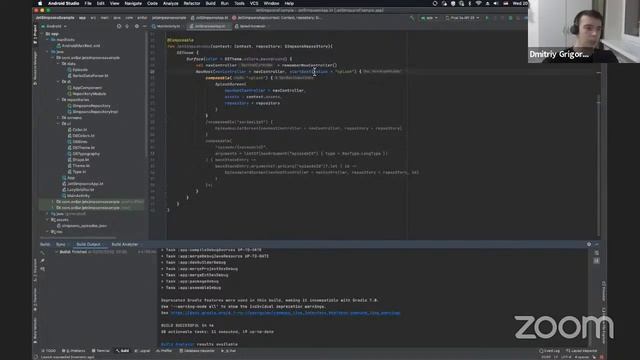Image resolution: width=640 pixels, height=360 pixels.
Task: Select the Sync tab in Build panel
Action: pos(60,244)
